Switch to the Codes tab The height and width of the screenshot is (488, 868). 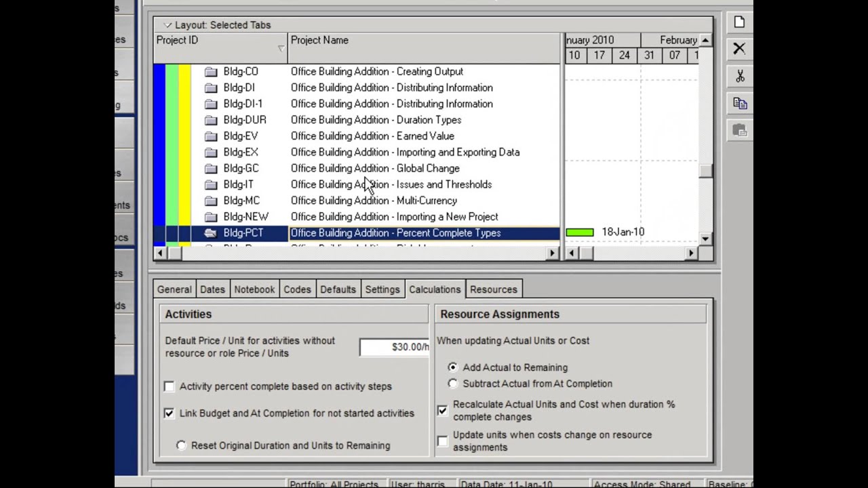click(x=297, y=289)
